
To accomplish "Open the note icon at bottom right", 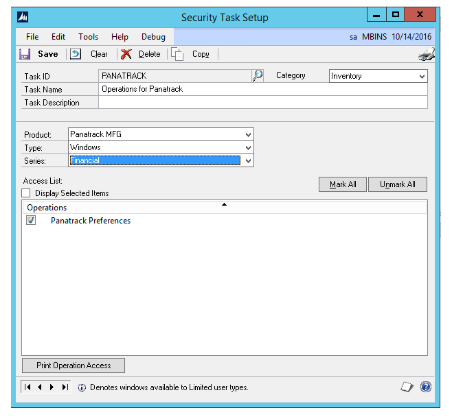I will pos(407,387).
